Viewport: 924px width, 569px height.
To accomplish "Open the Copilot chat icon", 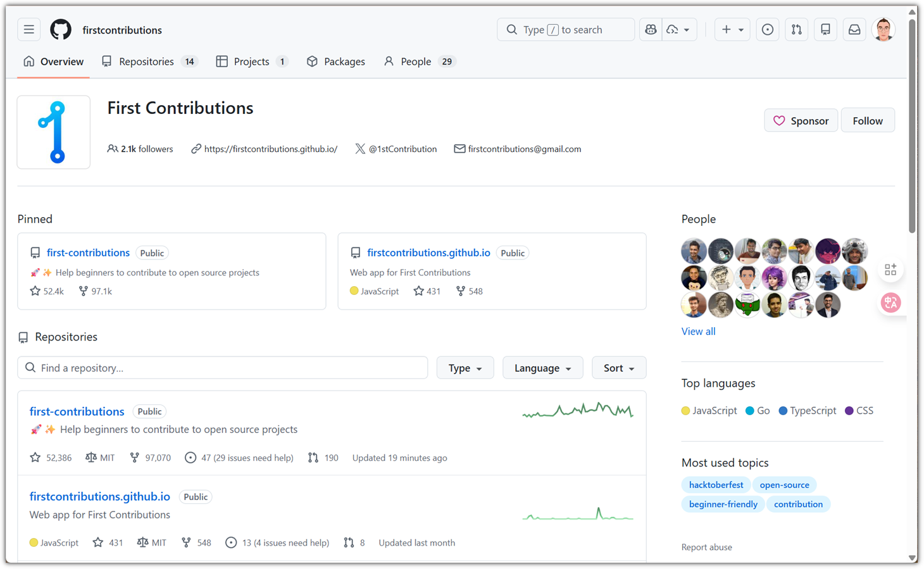I will pos(651,30).
